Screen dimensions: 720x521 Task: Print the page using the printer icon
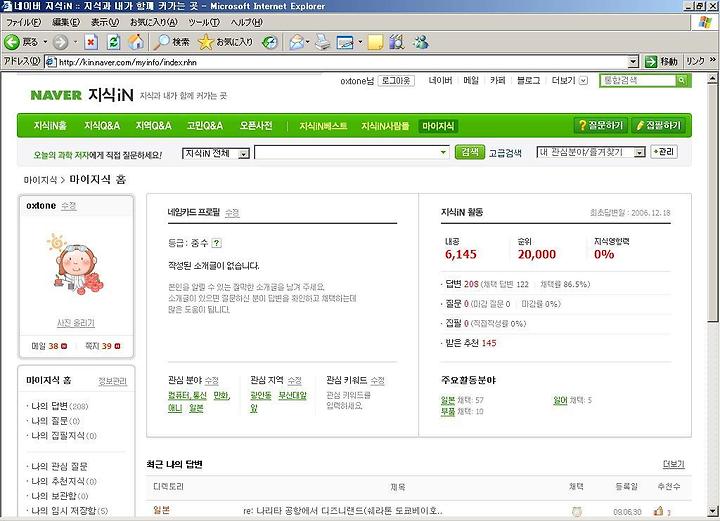tap(322, 42)
